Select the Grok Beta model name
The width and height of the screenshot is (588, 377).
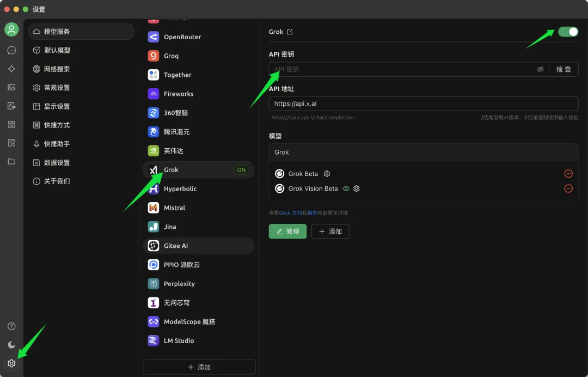(x=303, y=174)
